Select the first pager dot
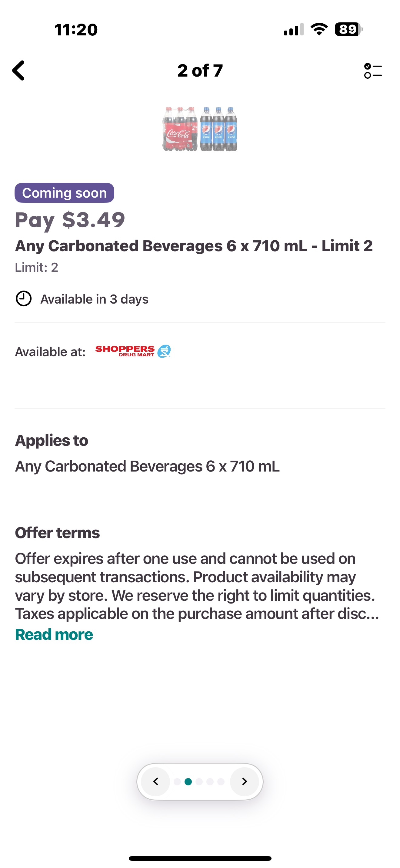Screen dimensions: 400x868 (177, 782)
